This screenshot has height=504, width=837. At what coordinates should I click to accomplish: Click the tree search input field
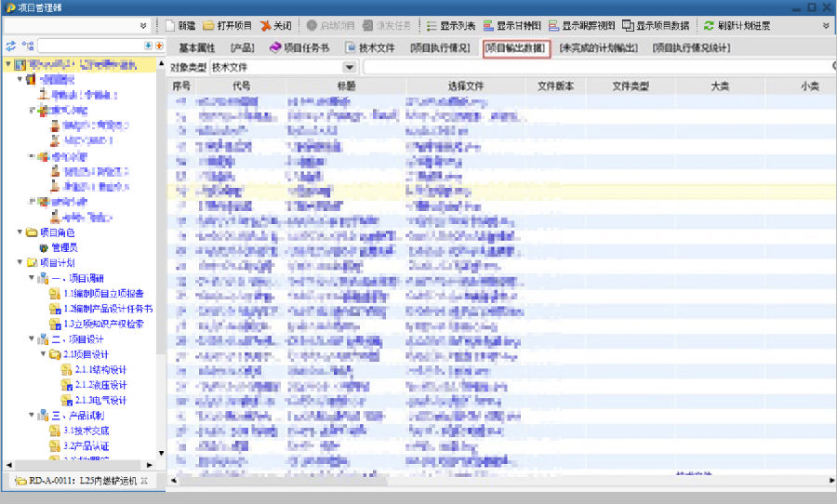pyautogui.click(x=91, y=46)
